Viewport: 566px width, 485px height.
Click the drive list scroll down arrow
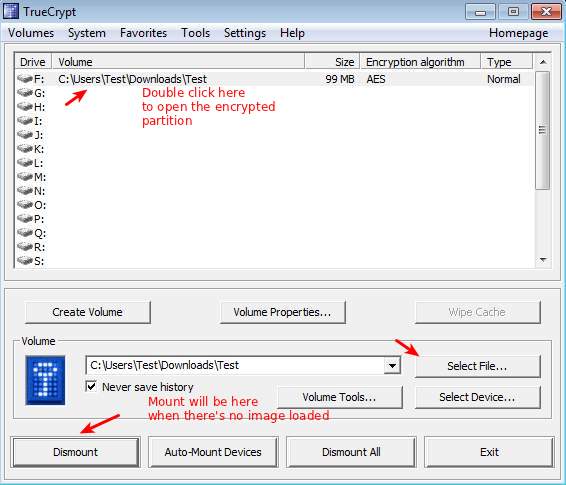543,260
